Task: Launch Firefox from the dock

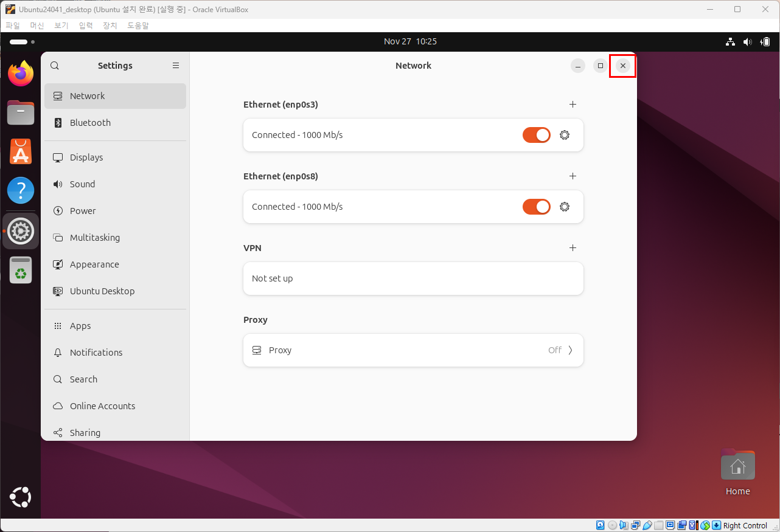Action: coord(21,74)
